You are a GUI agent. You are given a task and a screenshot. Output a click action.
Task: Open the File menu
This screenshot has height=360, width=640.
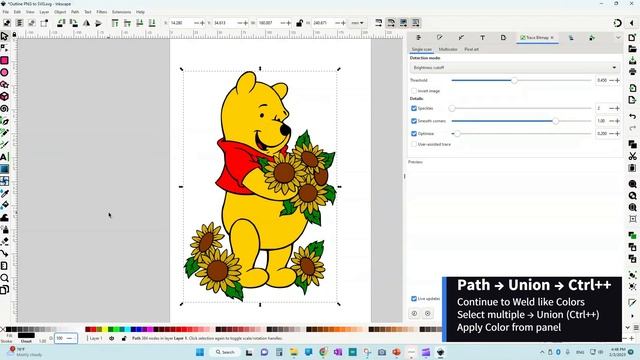click(6, 12)
